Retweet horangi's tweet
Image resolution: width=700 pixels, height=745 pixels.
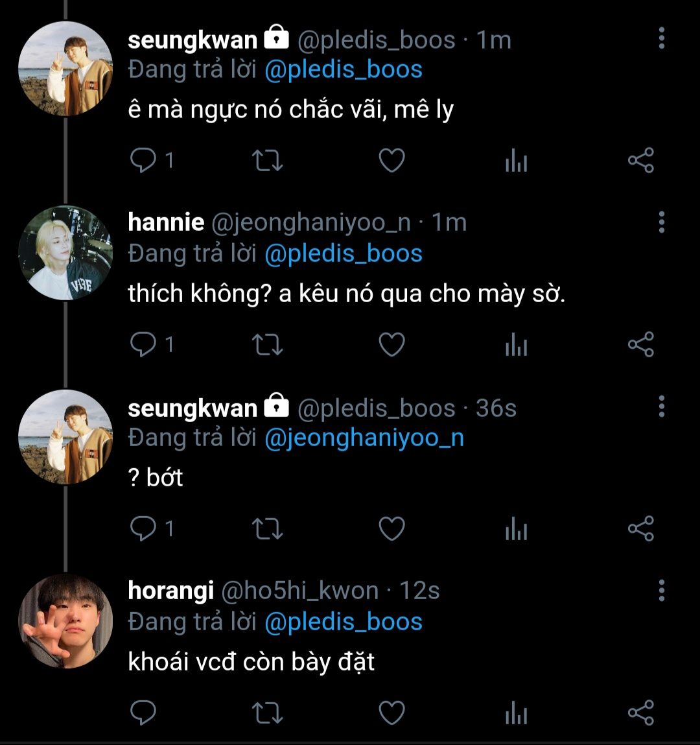tap(267, 713)
